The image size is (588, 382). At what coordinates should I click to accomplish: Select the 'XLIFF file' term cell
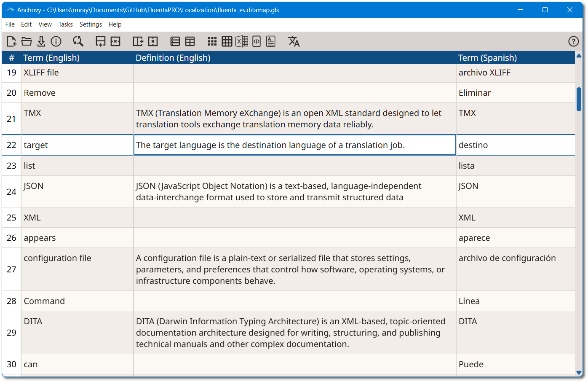[x=78, y=73]
